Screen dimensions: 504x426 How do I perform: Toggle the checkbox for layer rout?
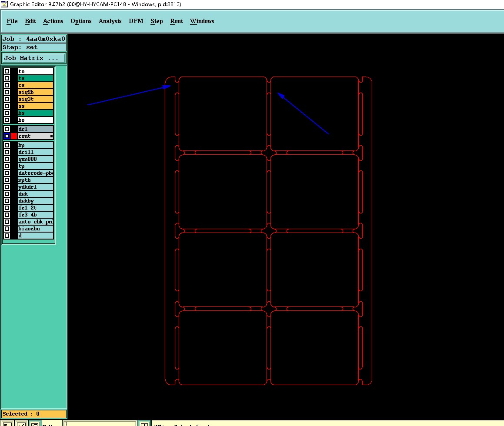pyautogui.click(x=7, y=136)
